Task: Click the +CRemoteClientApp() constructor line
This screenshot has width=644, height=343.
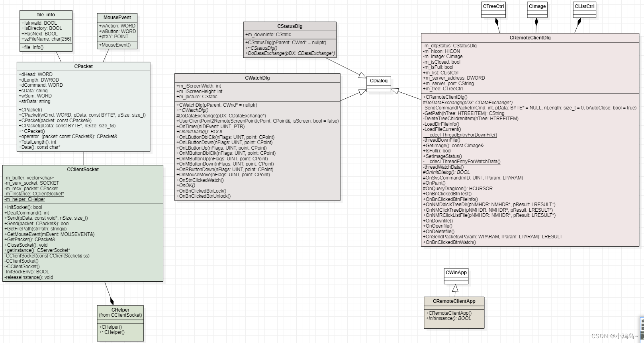Action: [449, 313]
